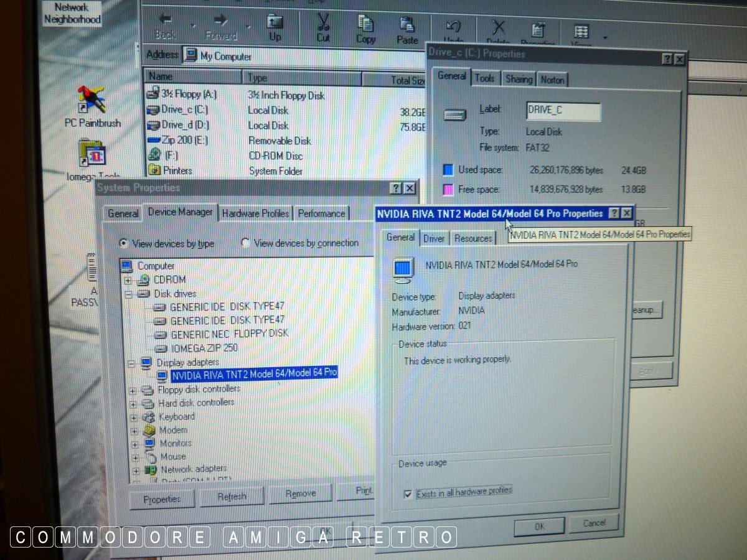Select View devices by connection option
The image size is (747, 560).
point(245,243)
